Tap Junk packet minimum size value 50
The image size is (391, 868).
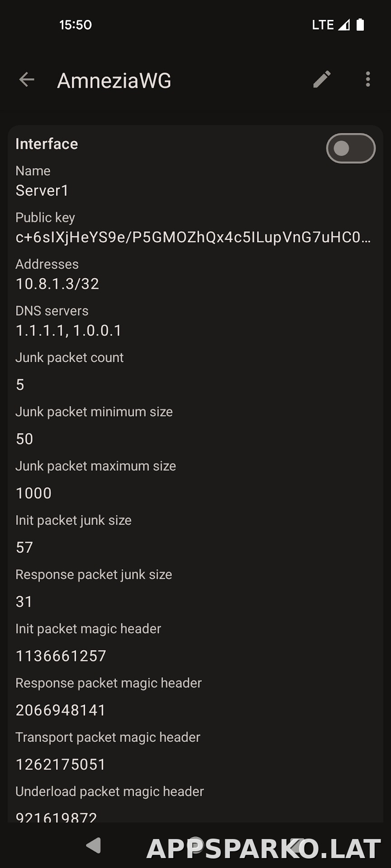(x=24, y=439)
